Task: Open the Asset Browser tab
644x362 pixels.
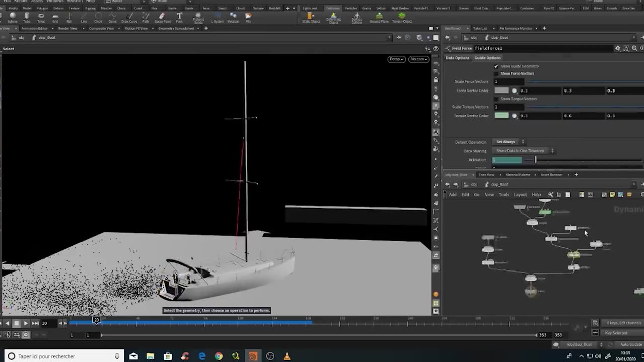Action: click(551, 175)
